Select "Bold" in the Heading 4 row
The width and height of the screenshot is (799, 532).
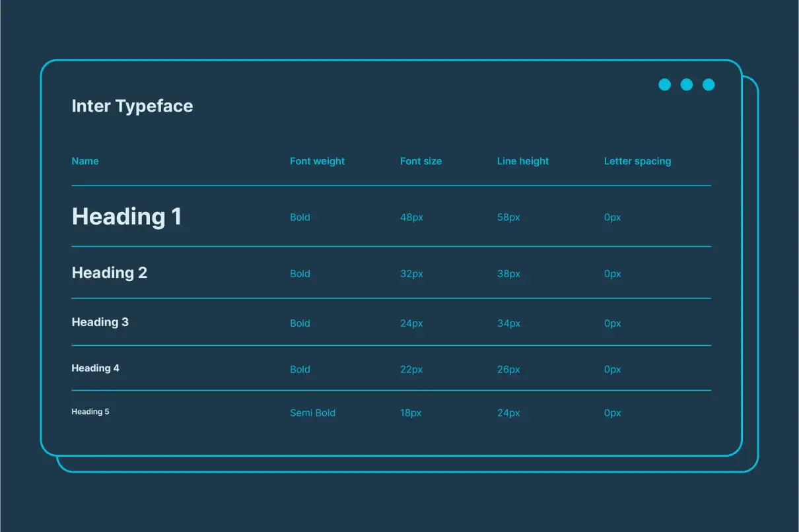click(300, 370)
